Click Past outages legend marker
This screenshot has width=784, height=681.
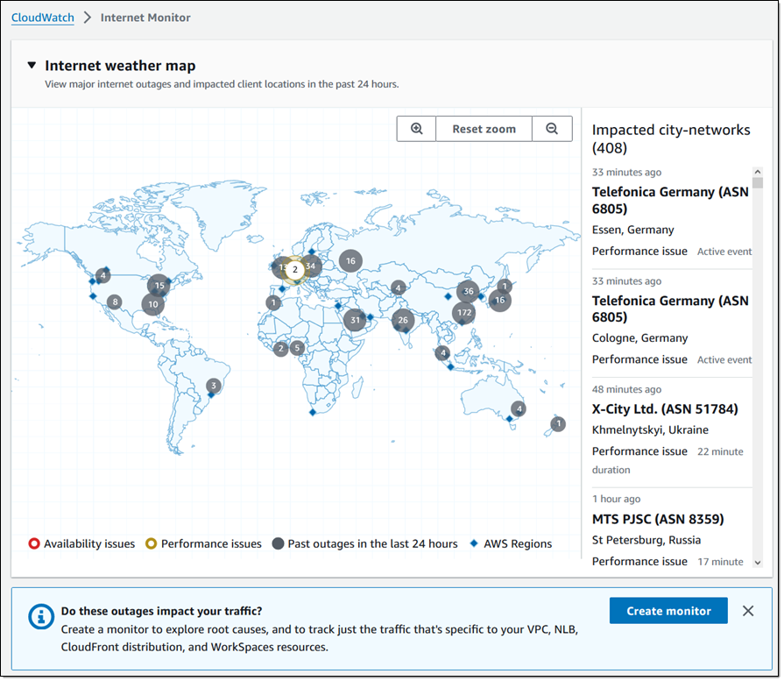pos(279,545)
